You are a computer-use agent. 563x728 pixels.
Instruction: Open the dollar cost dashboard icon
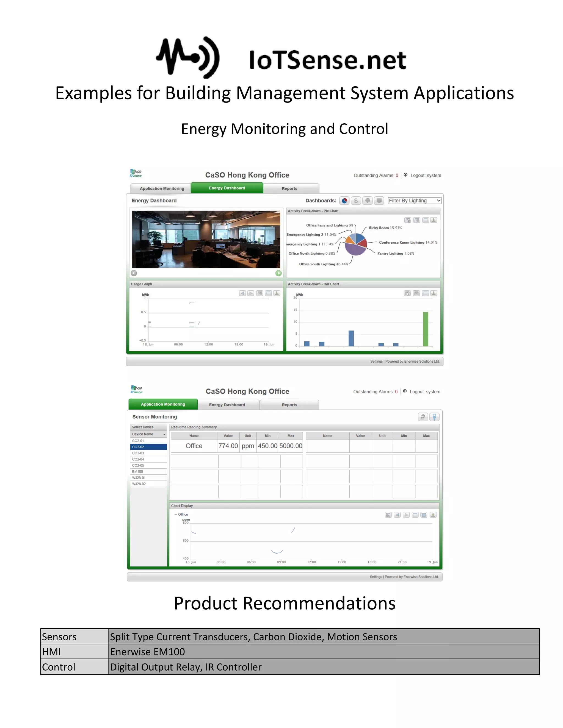[x=356, y=201]
